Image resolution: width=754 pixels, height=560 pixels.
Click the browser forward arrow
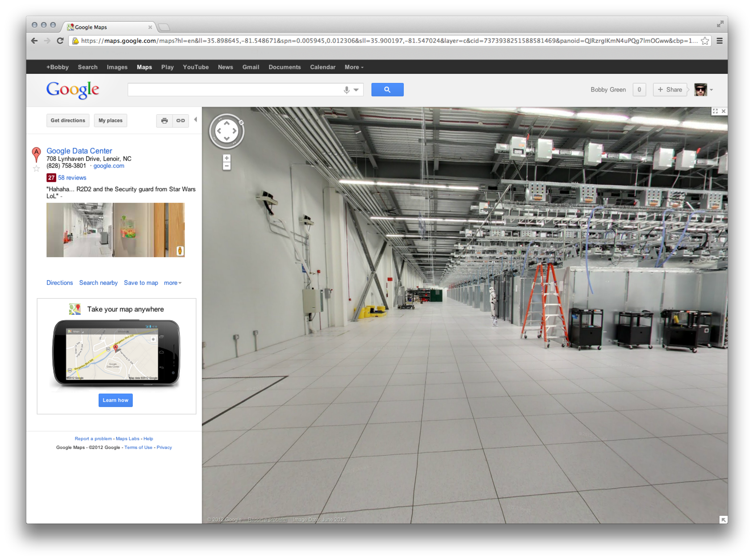click(x=47, y=41)
